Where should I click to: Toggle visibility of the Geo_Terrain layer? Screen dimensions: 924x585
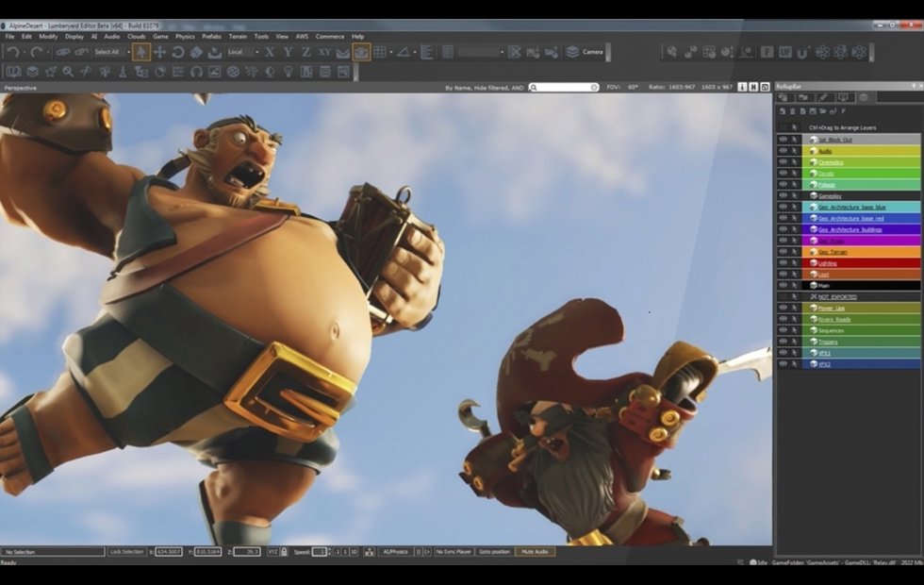783,252
